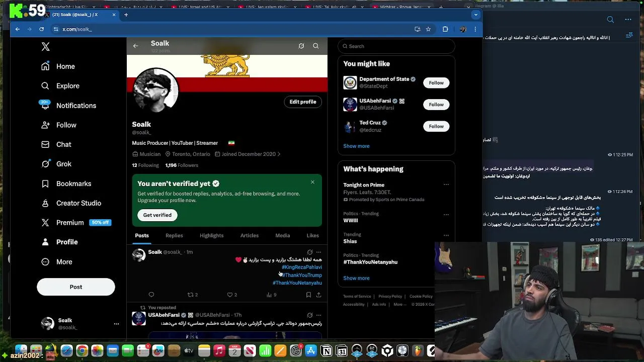Screen dimensions: 644x362
Task: Compose with the Post button
Action: pyautogui.click(x=76, y=287)
